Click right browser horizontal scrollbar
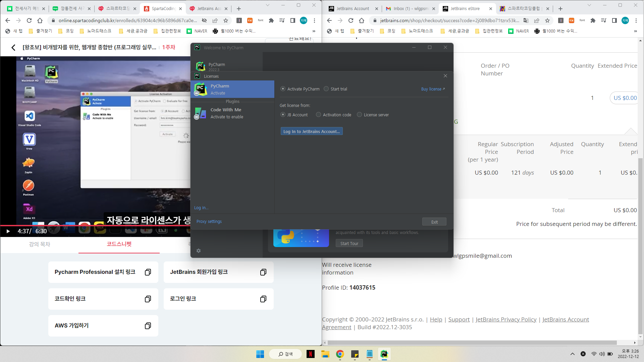The width and height of the screenshot is (644, 362). click(472, 343)
